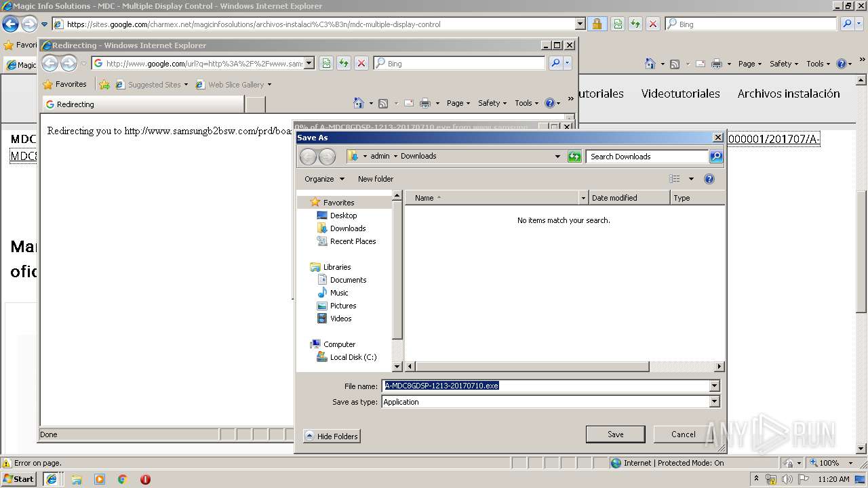
Task: Open Suggested Sites in Redirecting window
Action: click(x=151, y=85)
